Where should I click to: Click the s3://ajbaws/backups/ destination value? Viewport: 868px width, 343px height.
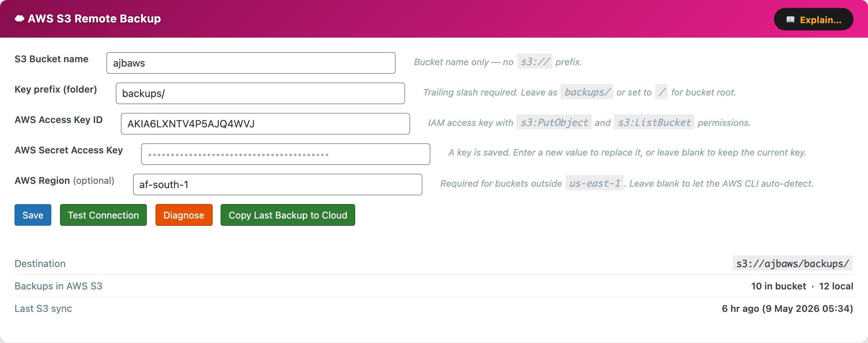(x=793, y=263)
